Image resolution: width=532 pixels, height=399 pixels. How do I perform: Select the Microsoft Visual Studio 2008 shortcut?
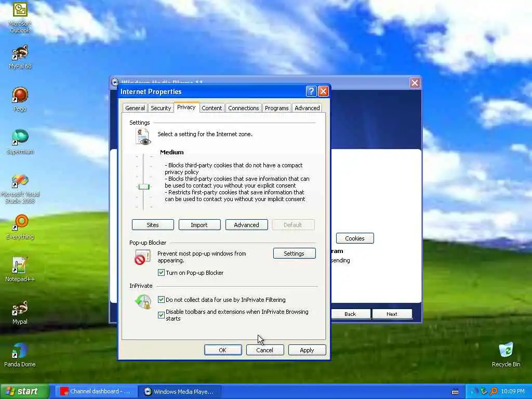point(20,189)
